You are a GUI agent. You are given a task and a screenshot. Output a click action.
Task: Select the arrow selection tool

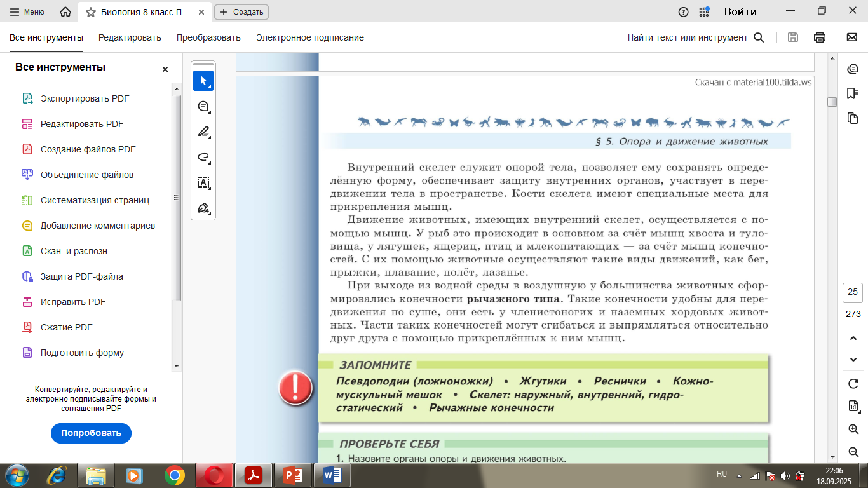pyautogui.click(x=203, y=81)
